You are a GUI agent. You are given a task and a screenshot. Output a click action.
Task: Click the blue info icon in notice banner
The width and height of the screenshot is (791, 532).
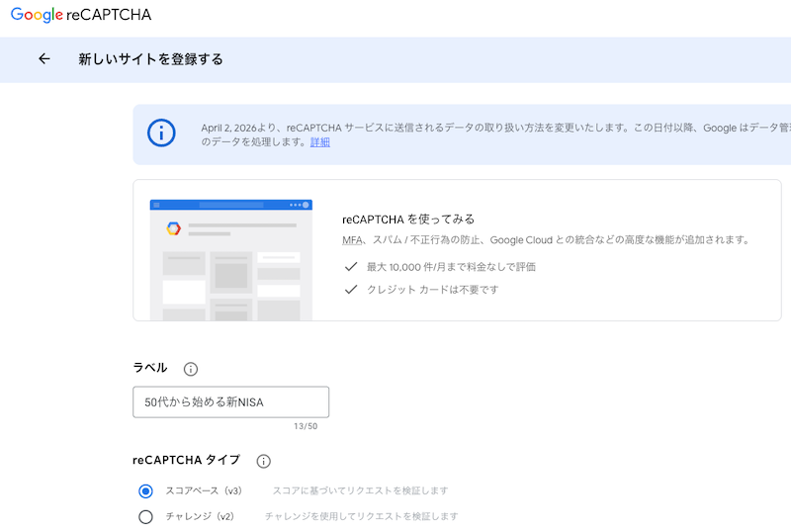coord(161,133)
